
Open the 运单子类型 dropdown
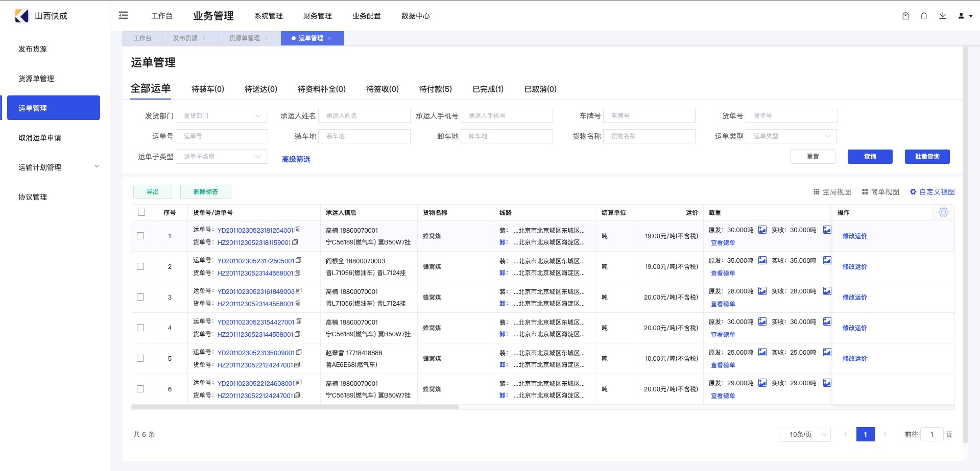[x=222, y=157]
